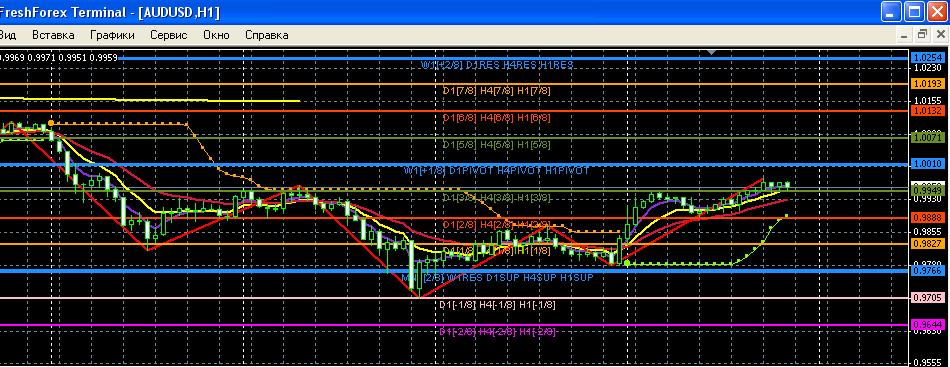Open the Окно menu

(216, 35)
